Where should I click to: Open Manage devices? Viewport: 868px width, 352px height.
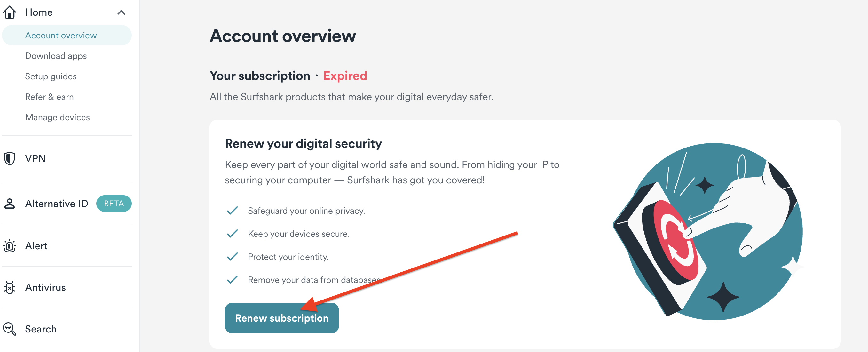(x=58, y=117)
